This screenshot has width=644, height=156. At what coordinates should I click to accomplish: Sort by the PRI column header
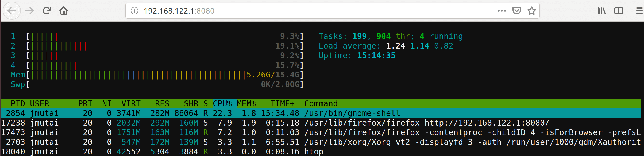pyautogui.click(x=85, y=104)
